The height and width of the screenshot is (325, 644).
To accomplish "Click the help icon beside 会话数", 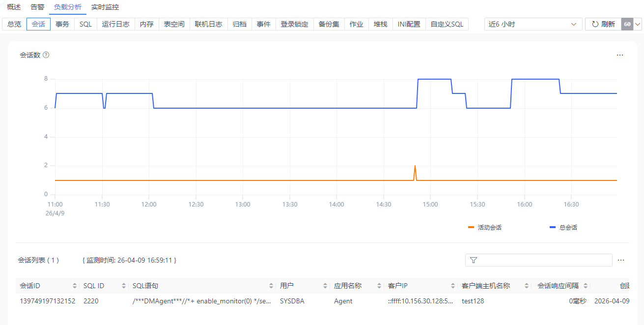I will (46, 55).
